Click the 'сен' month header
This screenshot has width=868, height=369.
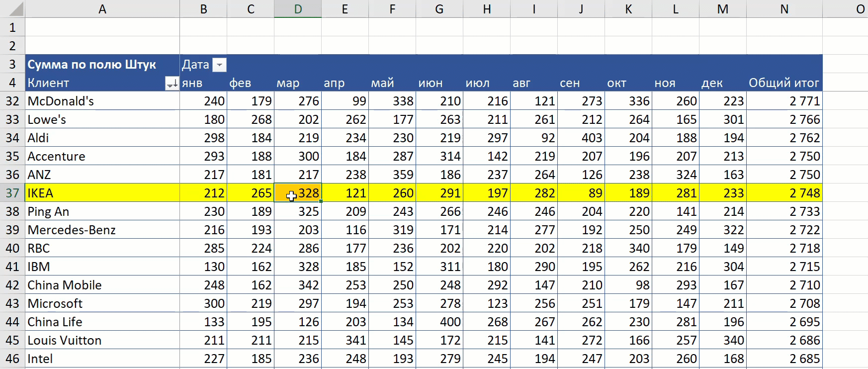point(581,83)
